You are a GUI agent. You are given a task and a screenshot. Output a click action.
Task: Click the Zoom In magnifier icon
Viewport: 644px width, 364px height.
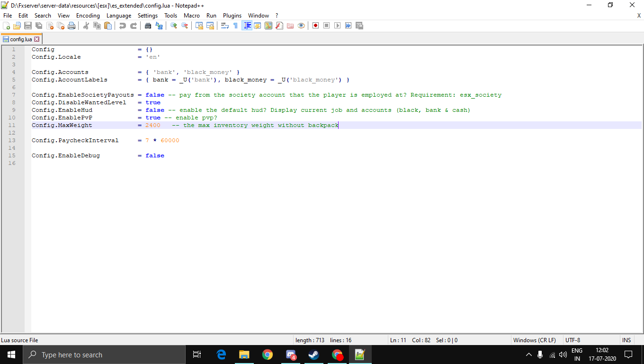click(x=174, y=26)
